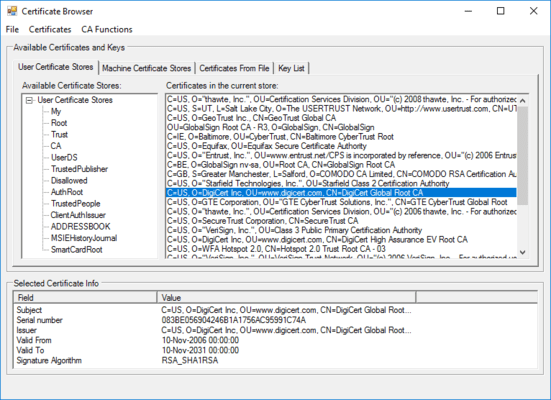Click the Value column header
Screen dimensions: 551x400
(286, 298)
